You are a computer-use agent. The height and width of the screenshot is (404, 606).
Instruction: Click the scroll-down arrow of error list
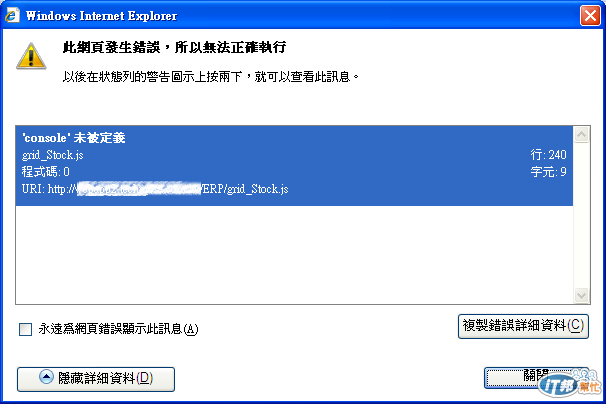[581, 296]
